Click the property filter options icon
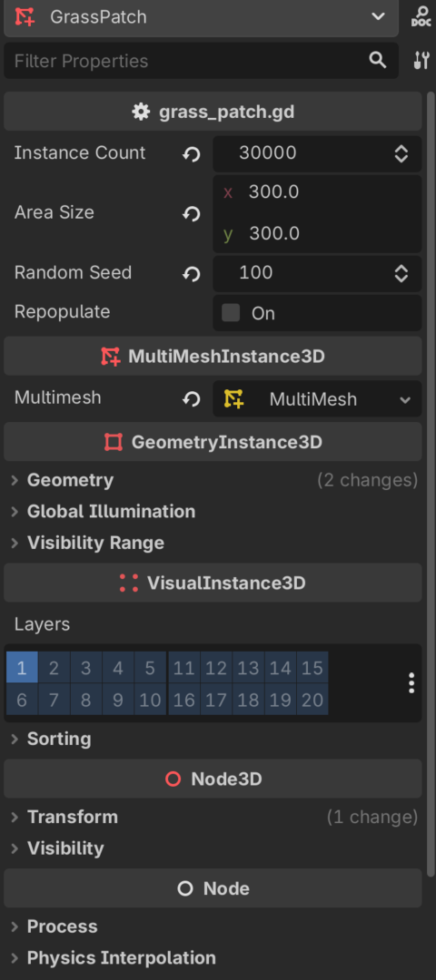This screenshot has width=436, height=980. pos(421,60)
